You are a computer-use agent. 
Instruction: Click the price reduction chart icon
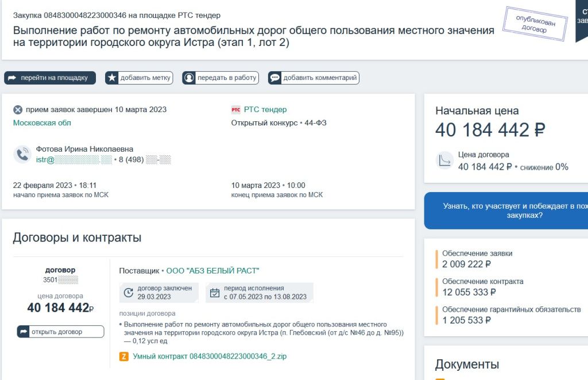click(444, 161)
